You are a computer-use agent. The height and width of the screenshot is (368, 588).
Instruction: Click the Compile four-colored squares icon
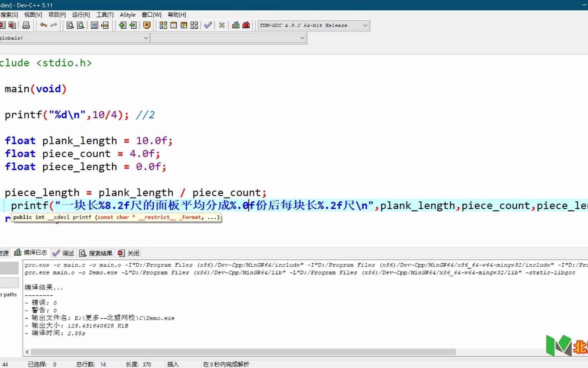coord(163,25)
